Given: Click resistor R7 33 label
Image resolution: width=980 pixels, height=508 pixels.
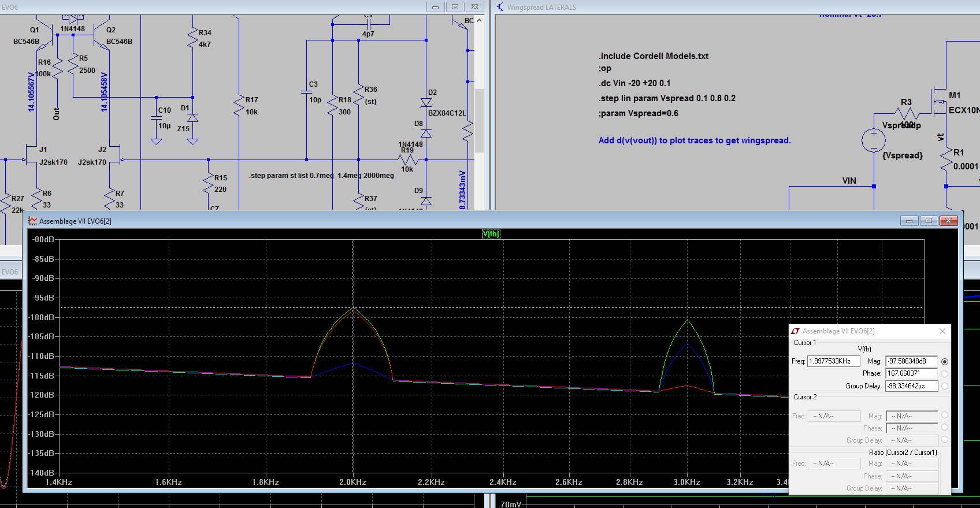Looking at the screenshot, I should click(120, 199).
